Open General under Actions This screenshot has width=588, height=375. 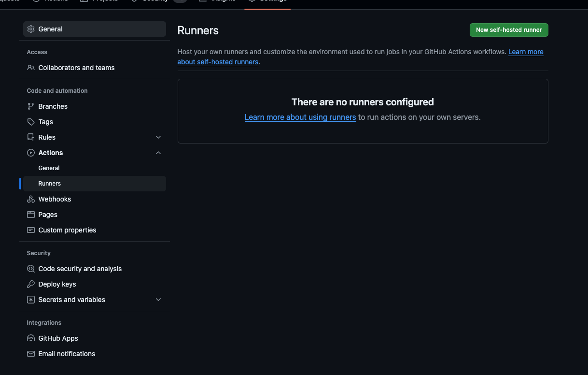click(x=95, y=168)
